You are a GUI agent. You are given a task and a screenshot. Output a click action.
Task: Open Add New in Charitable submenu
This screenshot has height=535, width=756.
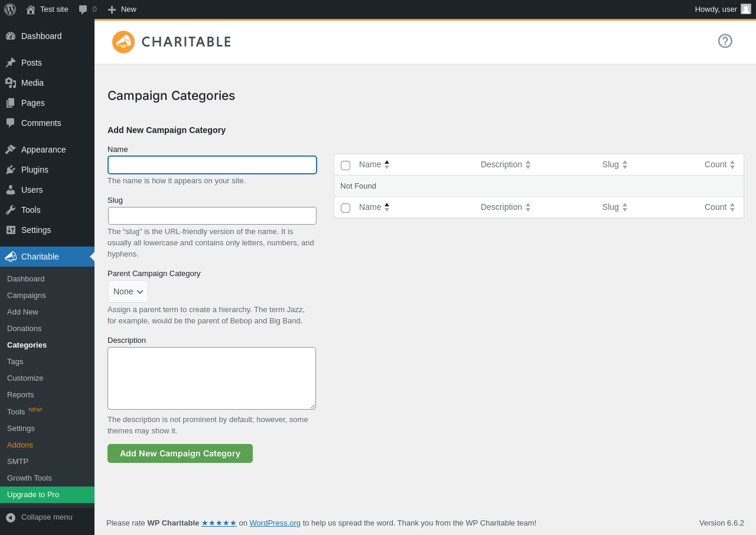click(22, 312)
